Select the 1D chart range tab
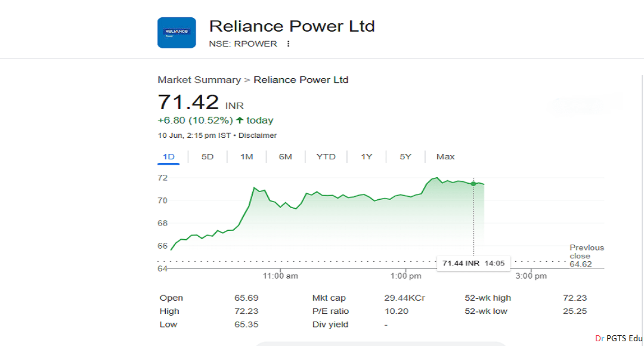This screenshot has width=644, height=346. 168,156
